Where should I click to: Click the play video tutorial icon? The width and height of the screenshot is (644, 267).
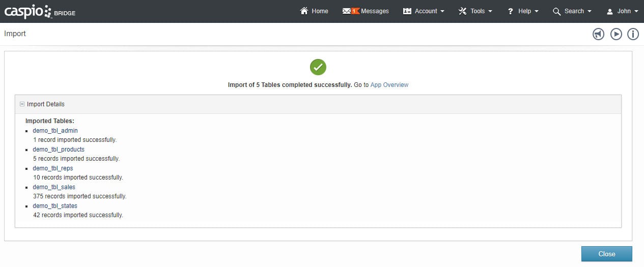[616, 34]
